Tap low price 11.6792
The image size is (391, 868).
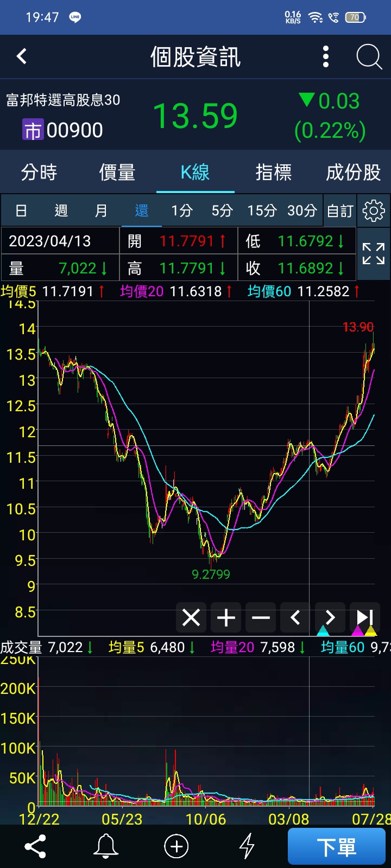[306, 241]
